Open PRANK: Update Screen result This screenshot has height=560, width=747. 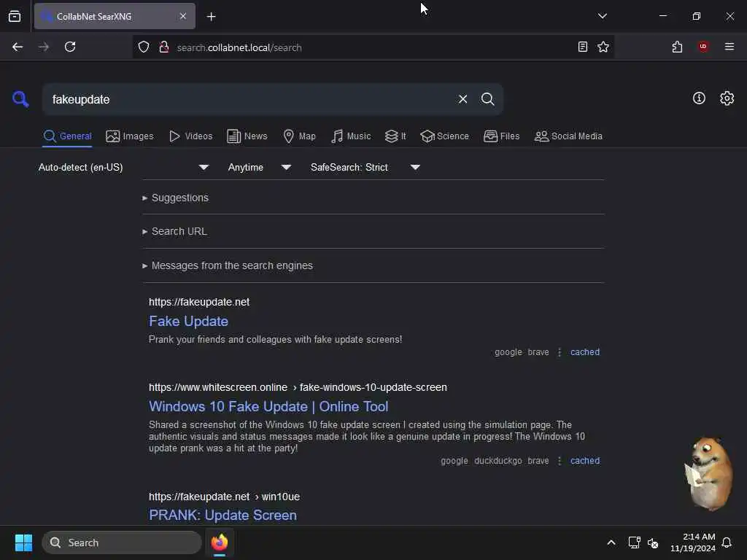click(x=222, y=515)
